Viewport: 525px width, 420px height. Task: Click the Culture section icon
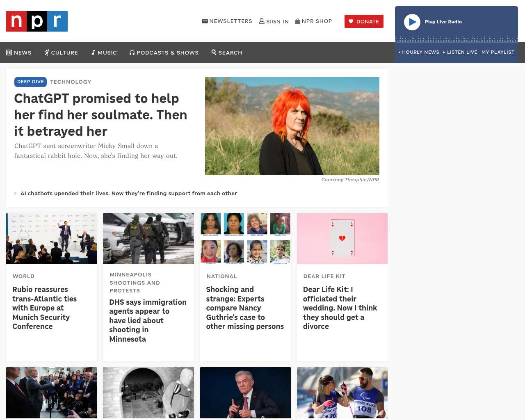click(47, 52)
